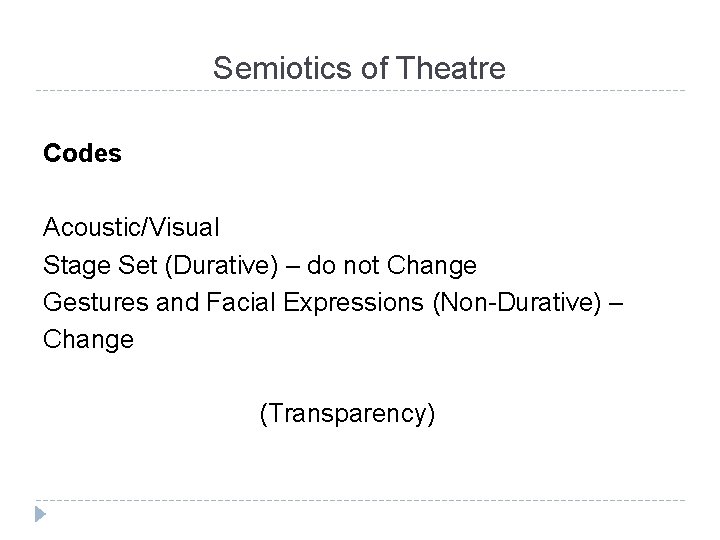Click the standalone word Change on last bullet line
The height and width of the screenshot is (540, 720).
(88, 339)
